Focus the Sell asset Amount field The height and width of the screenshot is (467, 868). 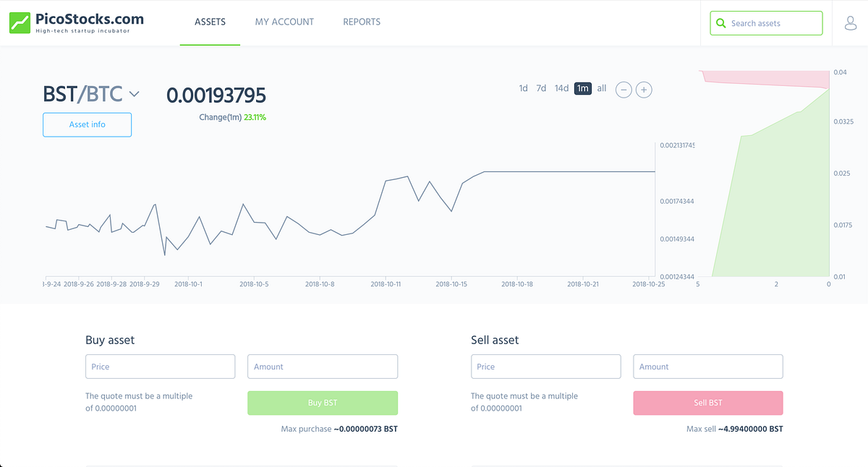pos(708,367)
